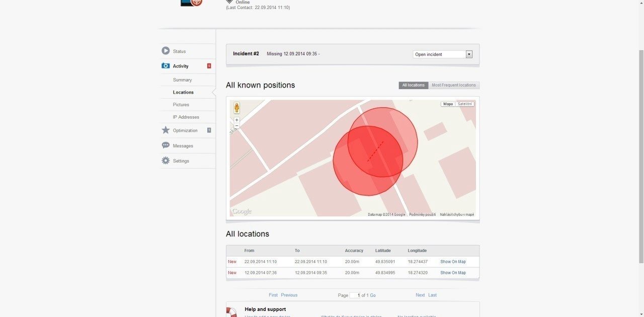Switch map to Mapa view
The height and width of the screenshot is (317, 644).
pos(448,104)
